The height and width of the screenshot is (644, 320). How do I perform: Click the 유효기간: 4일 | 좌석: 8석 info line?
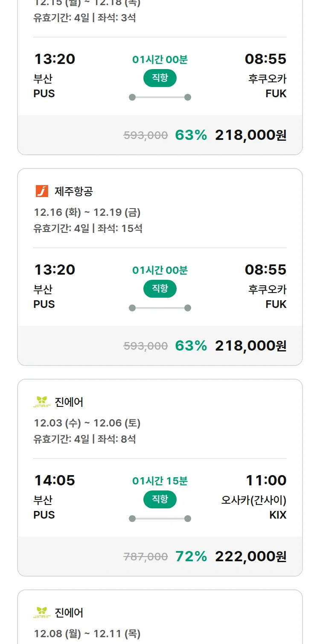tap(84, 439)
